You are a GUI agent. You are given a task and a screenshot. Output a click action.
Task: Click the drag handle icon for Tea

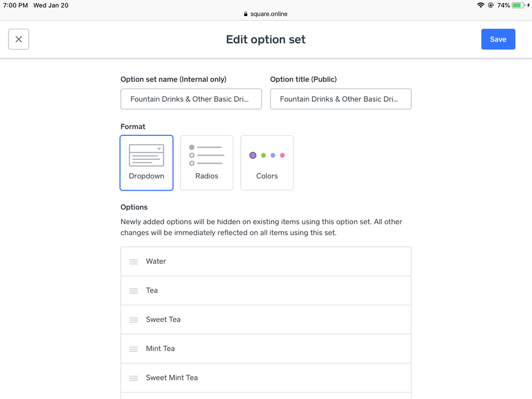pyautogui.click(x=134, y=291)
